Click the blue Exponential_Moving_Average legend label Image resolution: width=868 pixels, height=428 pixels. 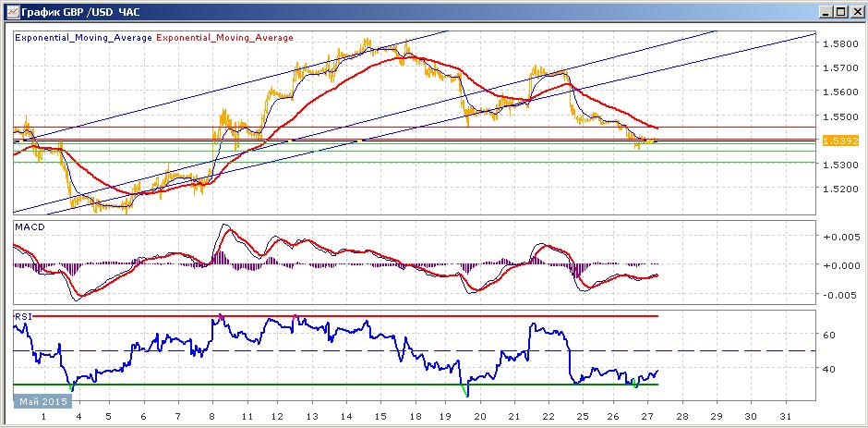pos(83,38)
